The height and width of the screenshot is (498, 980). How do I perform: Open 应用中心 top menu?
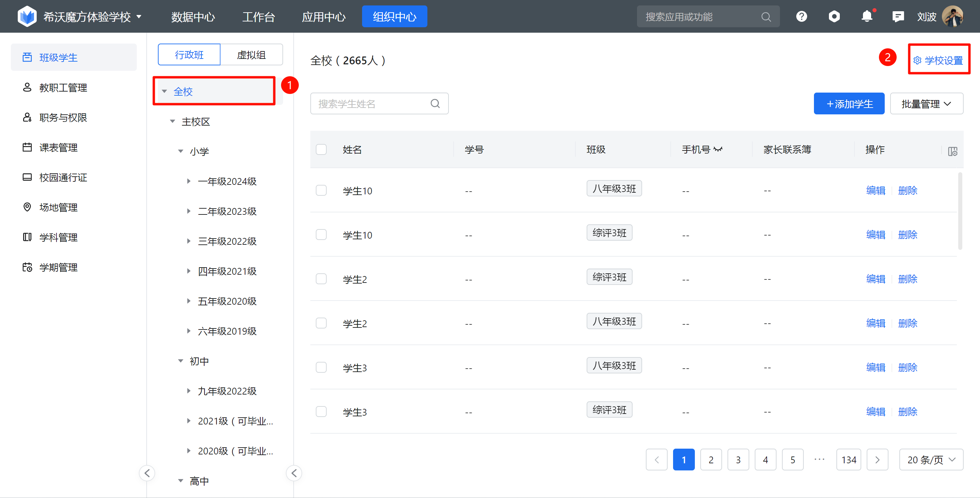[x=324, y=17]
